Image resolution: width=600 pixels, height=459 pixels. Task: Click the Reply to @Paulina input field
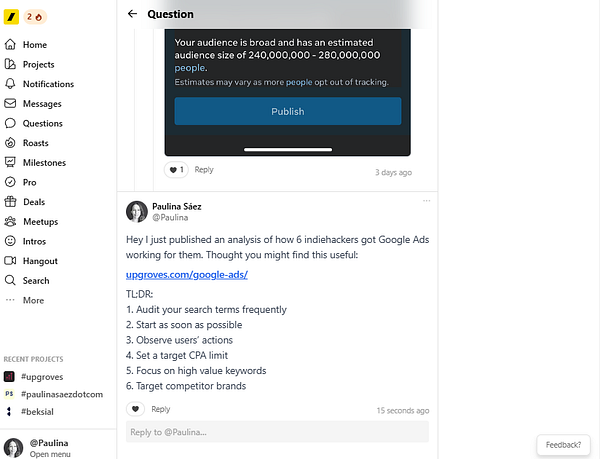(277, 431)
